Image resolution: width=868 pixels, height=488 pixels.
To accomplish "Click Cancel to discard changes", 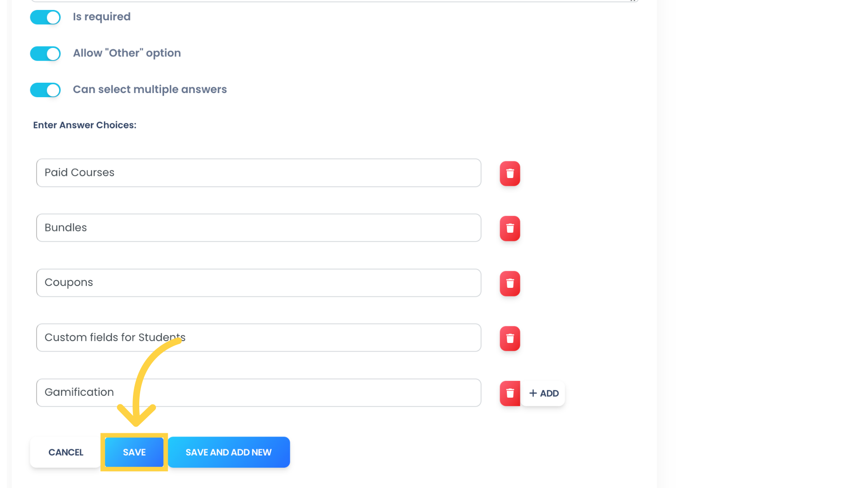I will 66,452.
